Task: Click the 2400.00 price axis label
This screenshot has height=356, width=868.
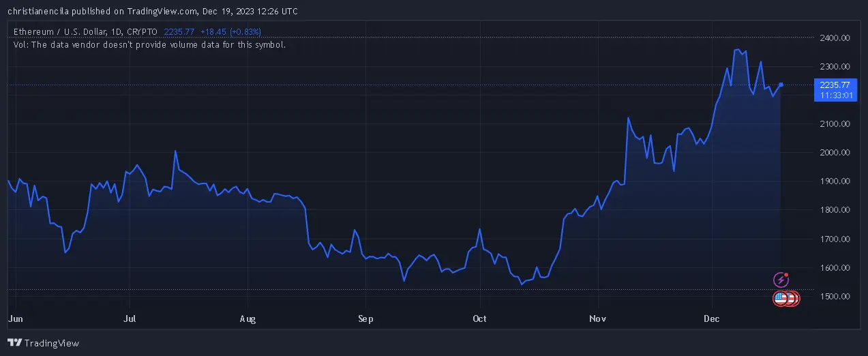Action: (835, 38)
